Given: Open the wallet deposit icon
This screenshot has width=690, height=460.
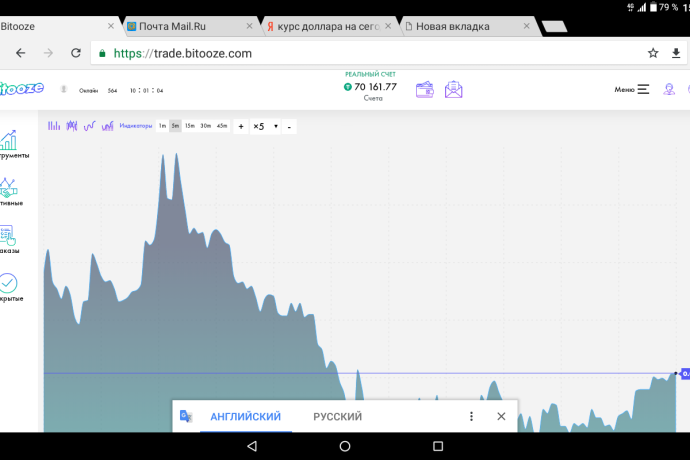Looking at the screenshot, I should tap(425, 89).
